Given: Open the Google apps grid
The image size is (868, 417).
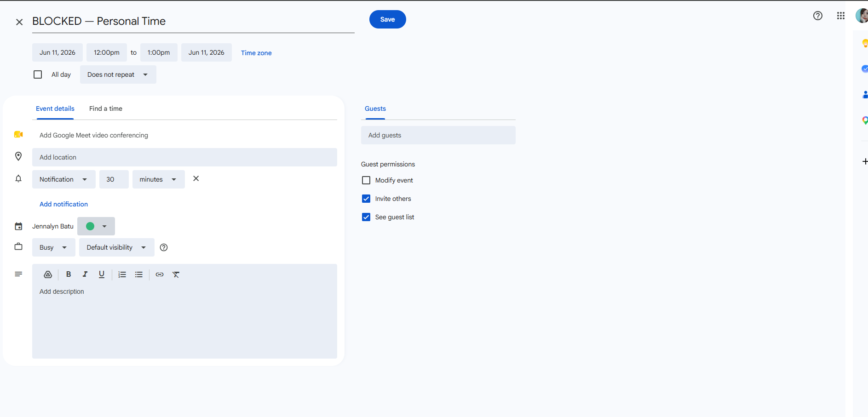Looking at the screenshot, I should point(841,16).
